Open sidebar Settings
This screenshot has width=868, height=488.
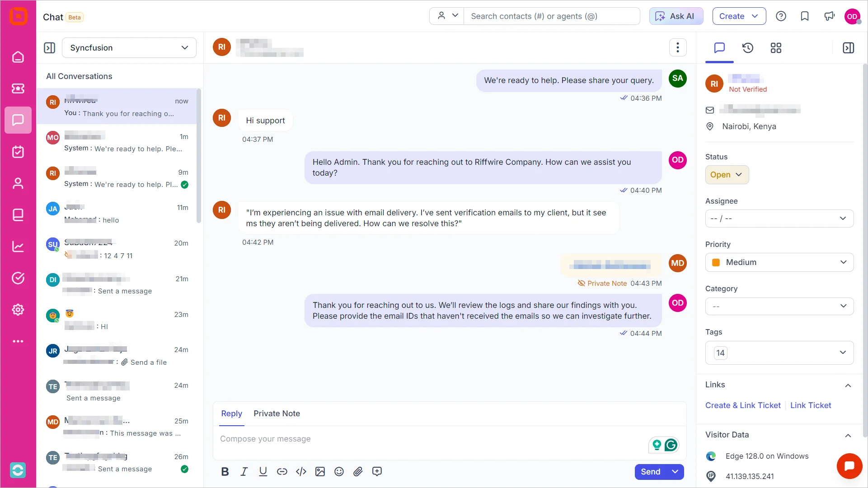pyautogui.click(x=18, y=310)
